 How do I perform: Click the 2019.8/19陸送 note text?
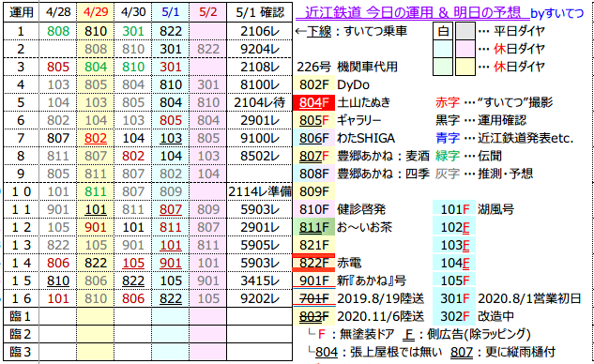[x=381, y=298]
